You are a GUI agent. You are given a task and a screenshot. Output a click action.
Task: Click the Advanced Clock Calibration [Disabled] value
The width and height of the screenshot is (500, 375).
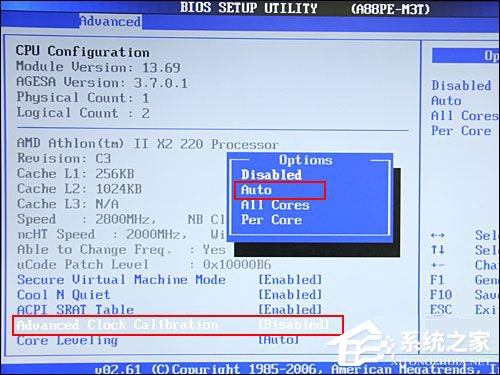pyautogui.click(x=294, y=324)
